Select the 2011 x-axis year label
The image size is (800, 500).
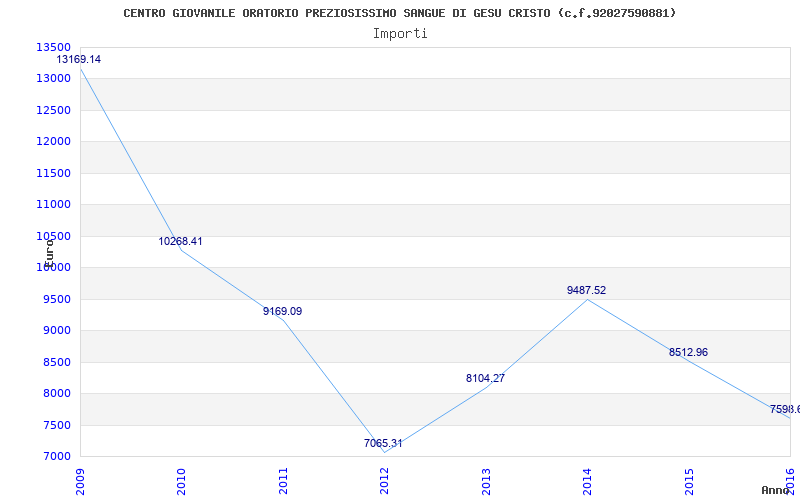click(x=283, y=482)
